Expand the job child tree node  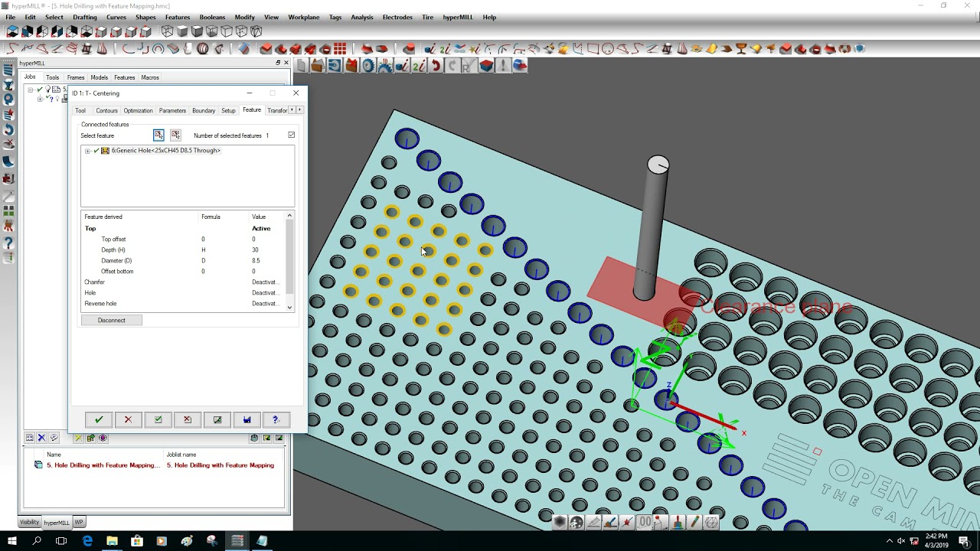click(40, 99)
